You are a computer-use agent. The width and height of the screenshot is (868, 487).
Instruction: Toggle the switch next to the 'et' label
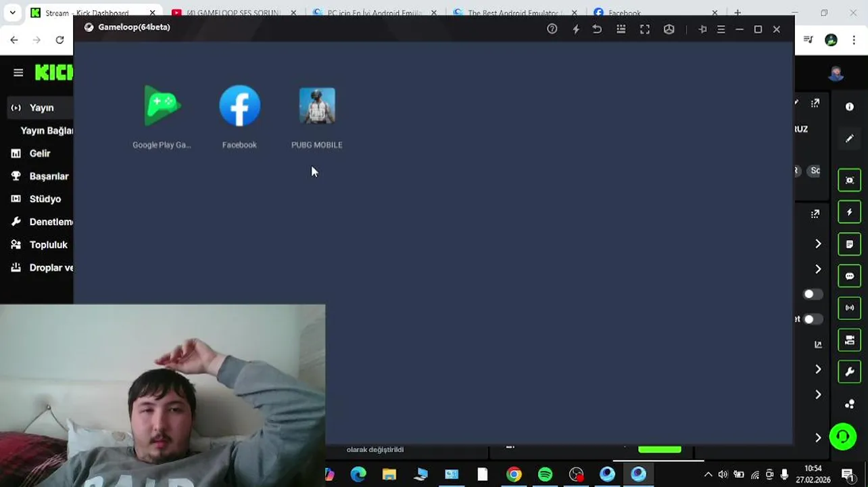click(812, 319)
